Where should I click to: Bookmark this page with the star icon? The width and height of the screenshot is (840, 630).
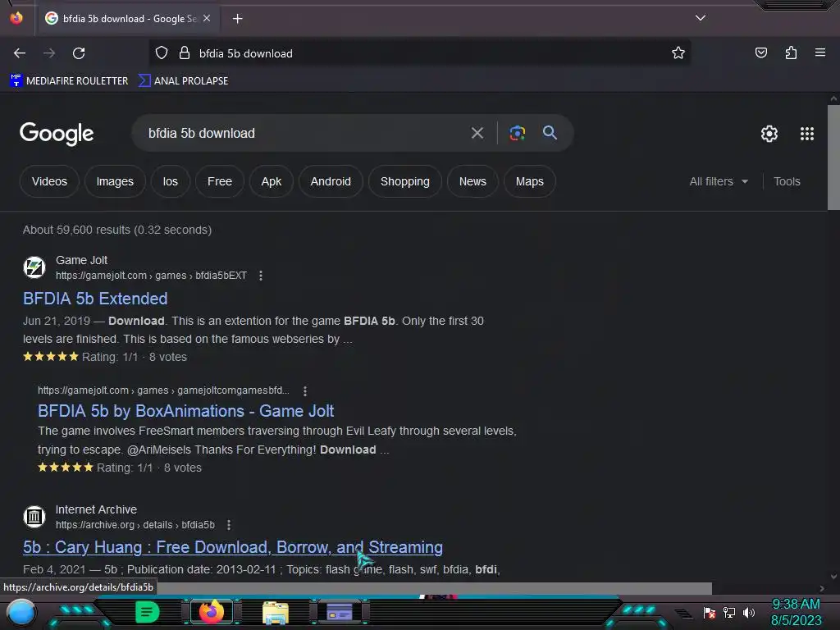point(678,53)
